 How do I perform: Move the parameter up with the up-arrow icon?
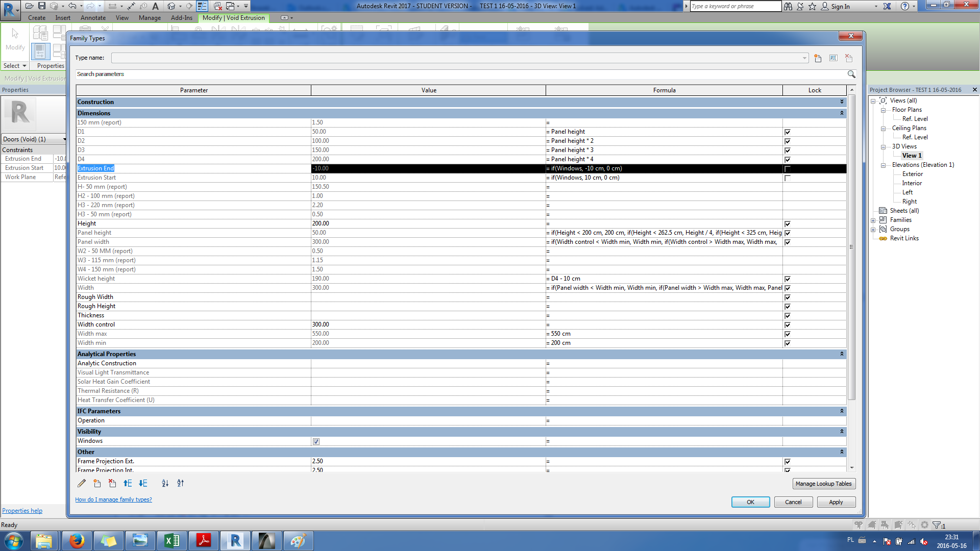point(128,483)
